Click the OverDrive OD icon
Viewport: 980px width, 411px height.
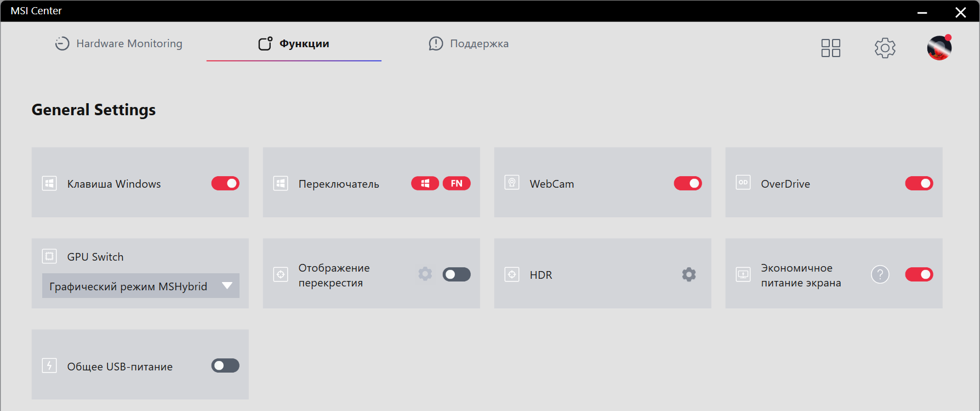(743, 183)
